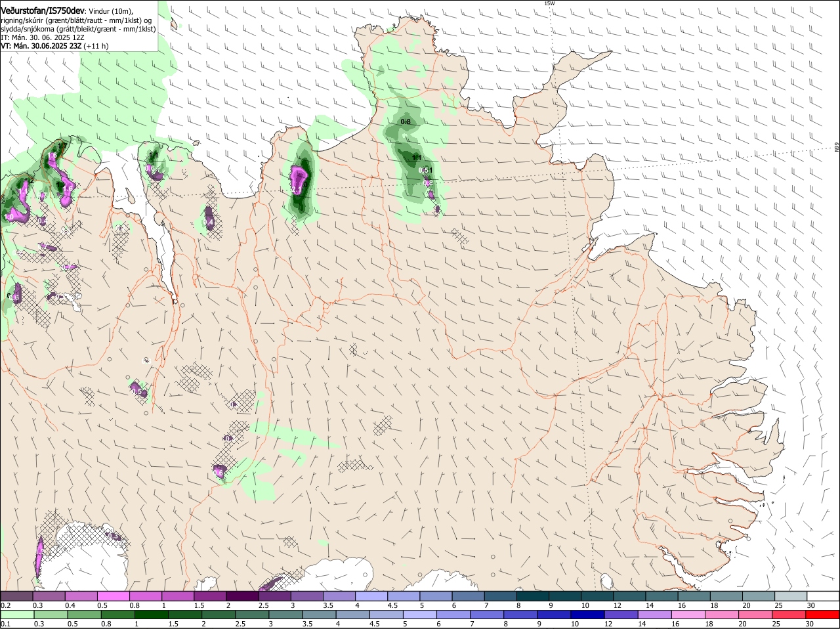This screenshot has width=840, height=629.
Task: Click the violet 12 swatch in the lower rain legend
Action: click(621, 615)
